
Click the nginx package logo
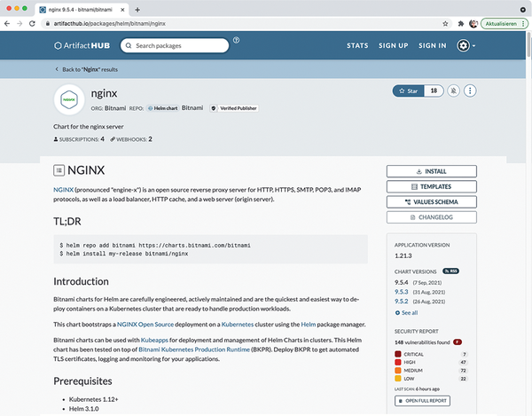tap(69, 99)
